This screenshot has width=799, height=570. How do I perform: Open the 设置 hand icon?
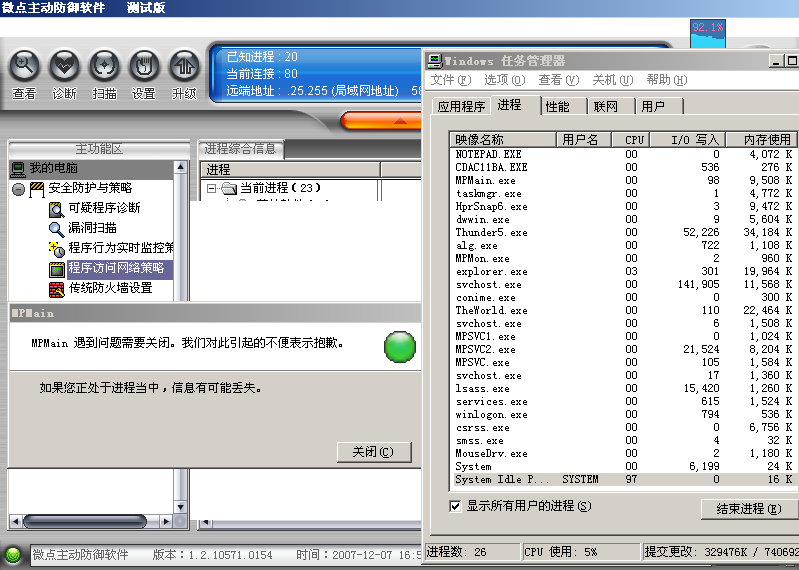tap(144, 65)
